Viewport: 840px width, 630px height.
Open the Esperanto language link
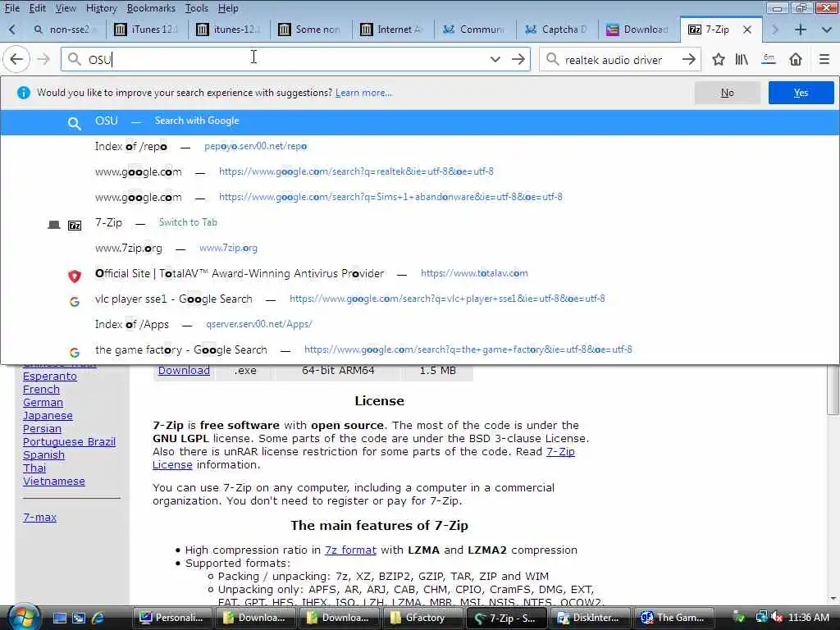(x=50, y=376)
